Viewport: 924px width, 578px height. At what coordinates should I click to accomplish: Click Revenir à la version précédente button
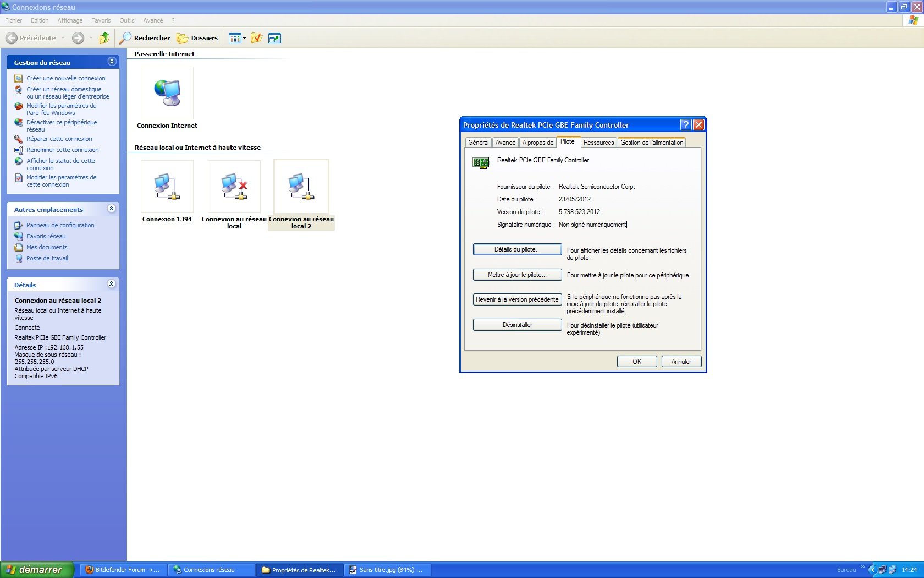[x=517, y=299]
